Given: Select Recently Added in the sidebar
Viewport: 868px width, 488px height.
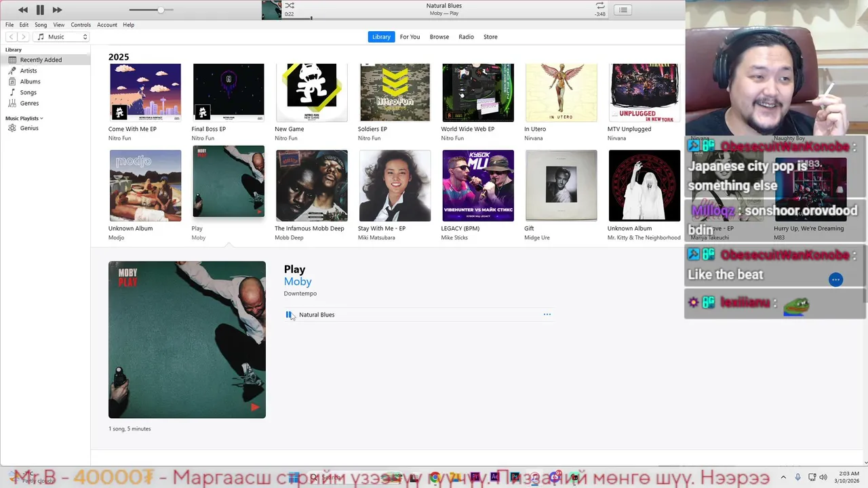Looking at the screenshot, I should tap(45, 60).
